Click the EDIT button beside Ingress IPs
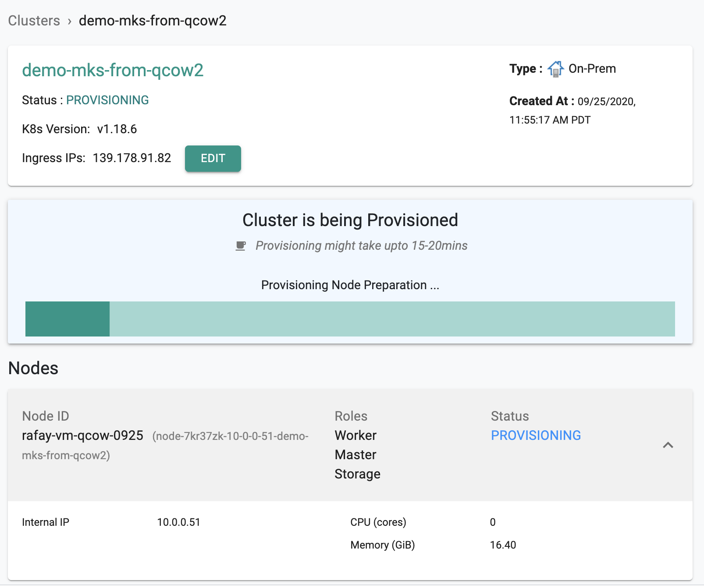 coord(213,158)
